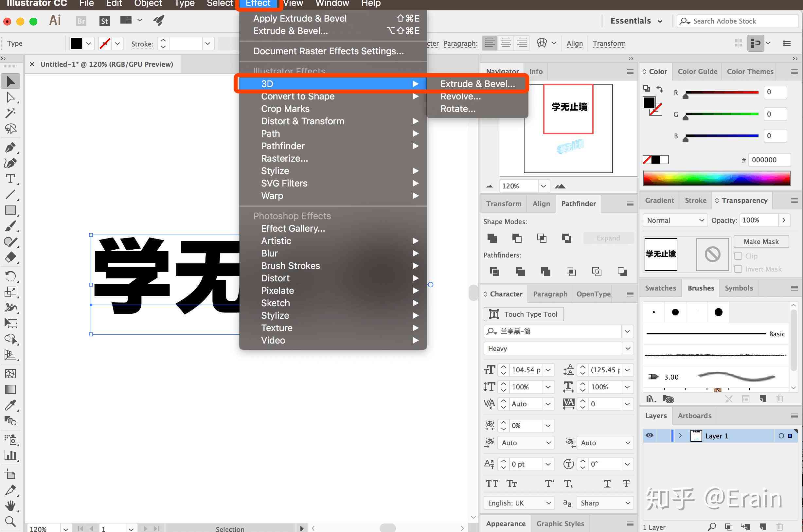The width and height of the screenshot is (803, 532).
Task: Select the Zoom tool
Action: pyautogui.click(x=10, y=521)
